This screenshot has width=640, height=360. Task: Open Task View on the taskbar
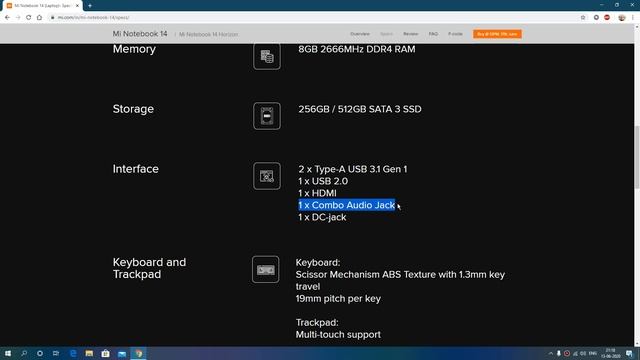[x=56, y=353]
